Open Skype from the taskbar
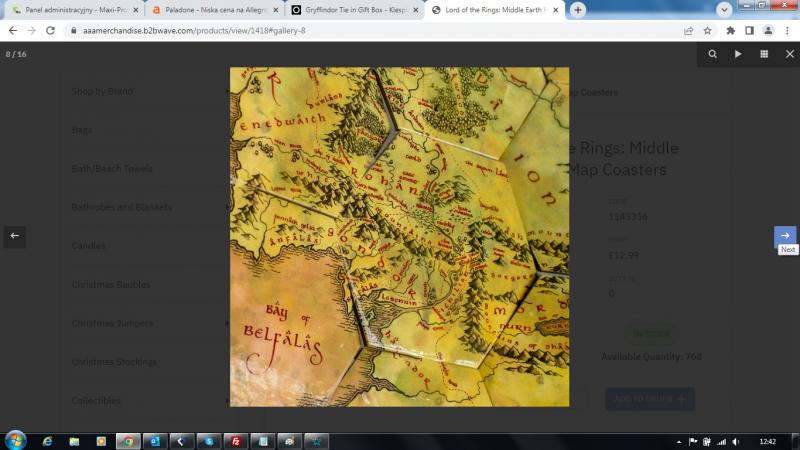This screenshot has width=800, height=450. [209, 441]
